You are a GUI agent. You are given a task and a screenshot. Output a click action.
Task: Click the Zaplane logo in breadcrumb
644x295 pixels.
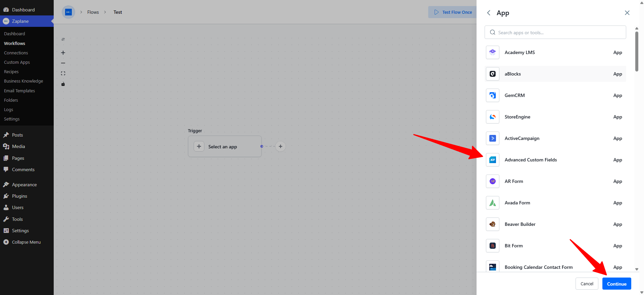point(68,12)
